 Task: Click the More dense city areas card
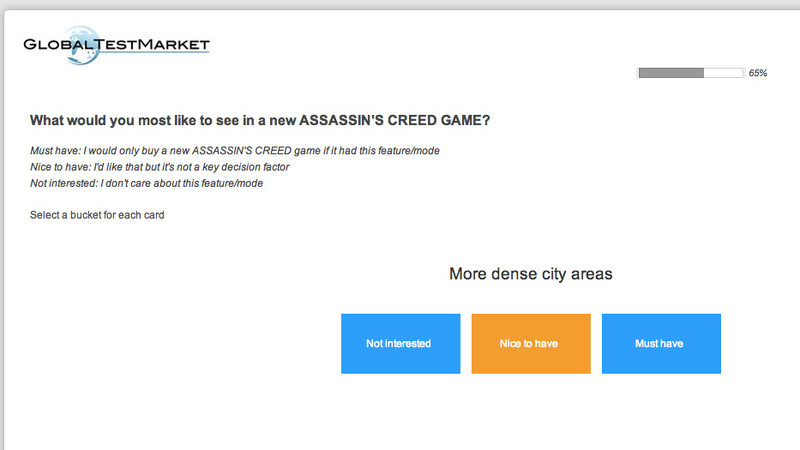click(531, 274)
